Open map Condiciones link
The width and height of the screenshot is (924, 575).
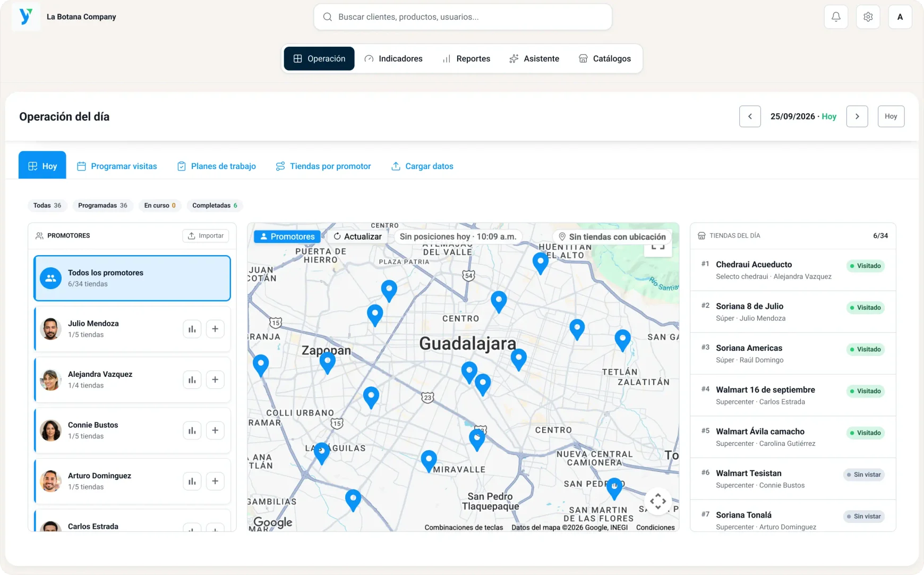[x=655, y=527]
